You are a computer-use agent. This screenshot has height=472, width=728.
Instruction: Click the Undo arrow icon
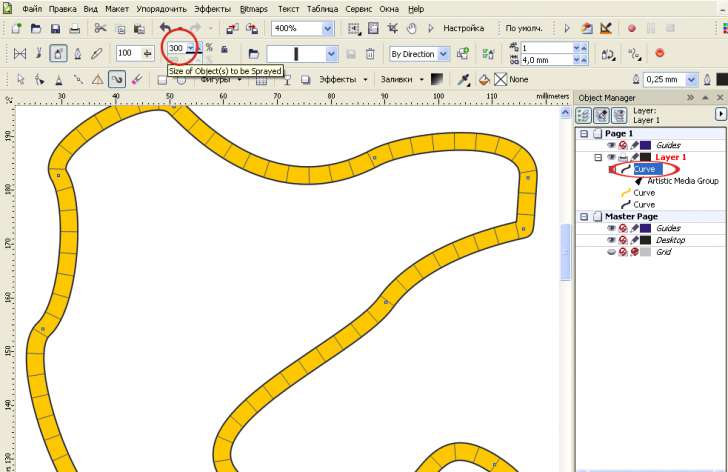[165, 28]
